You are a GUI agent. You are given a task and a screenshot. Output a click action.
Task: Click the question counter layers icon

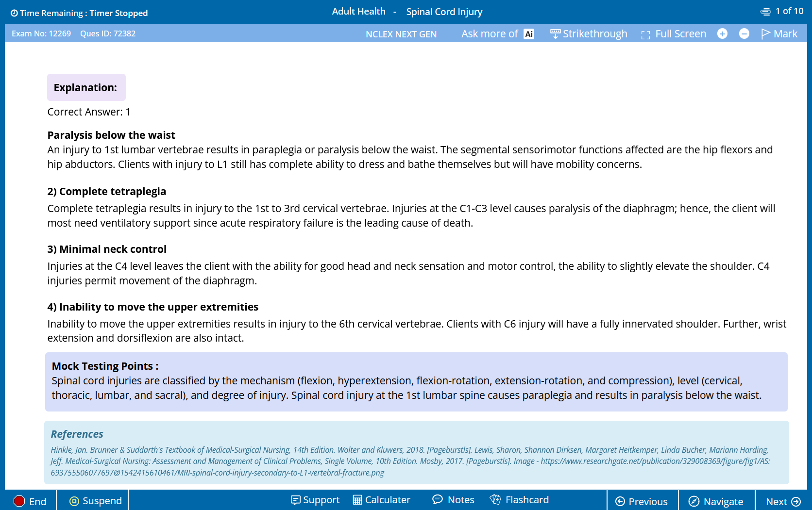pos(765,12)
